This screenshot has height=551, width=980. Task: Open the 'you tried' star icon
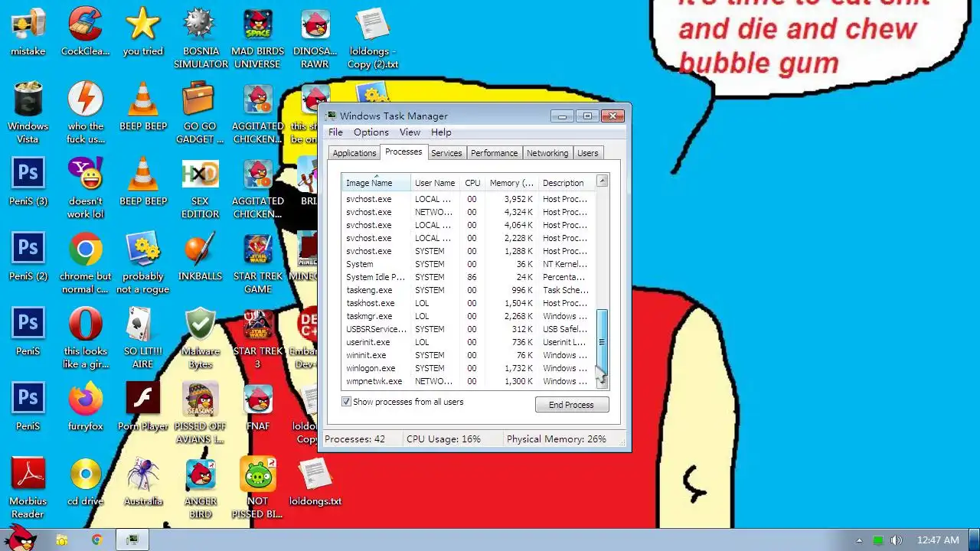click(143, 32)
